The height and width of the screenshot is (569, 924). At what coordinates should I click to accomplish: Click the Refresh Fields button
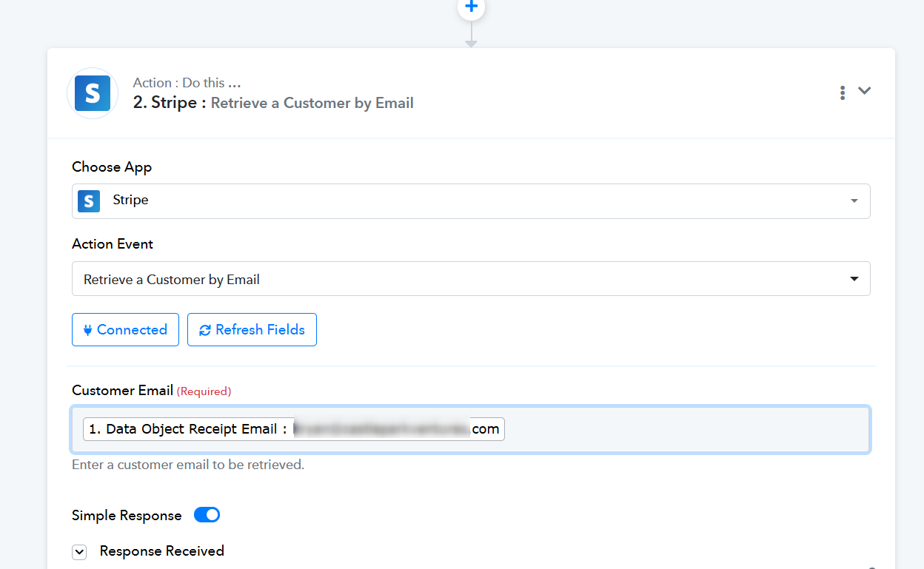tap(252, 330)
